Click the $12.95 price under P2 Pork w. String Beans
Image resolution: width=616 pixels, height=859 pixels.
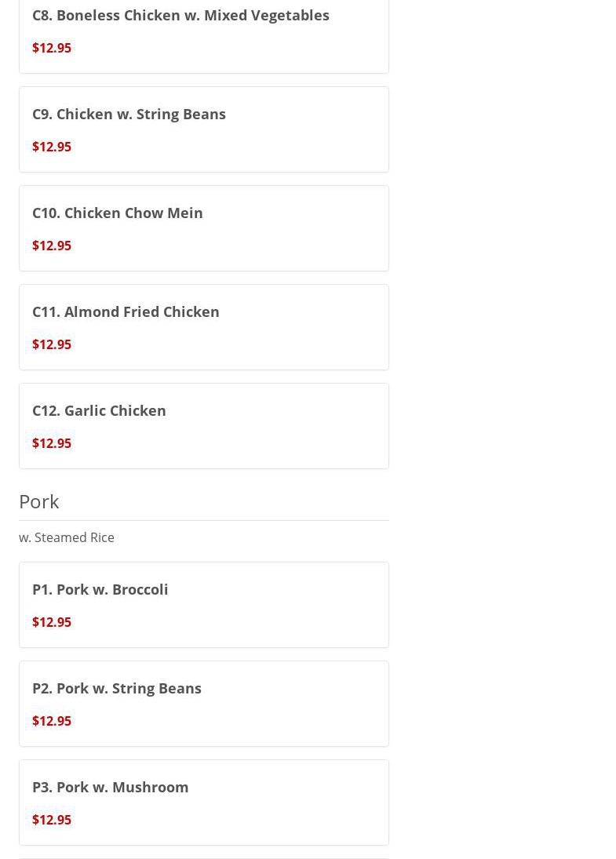(52, 721)
